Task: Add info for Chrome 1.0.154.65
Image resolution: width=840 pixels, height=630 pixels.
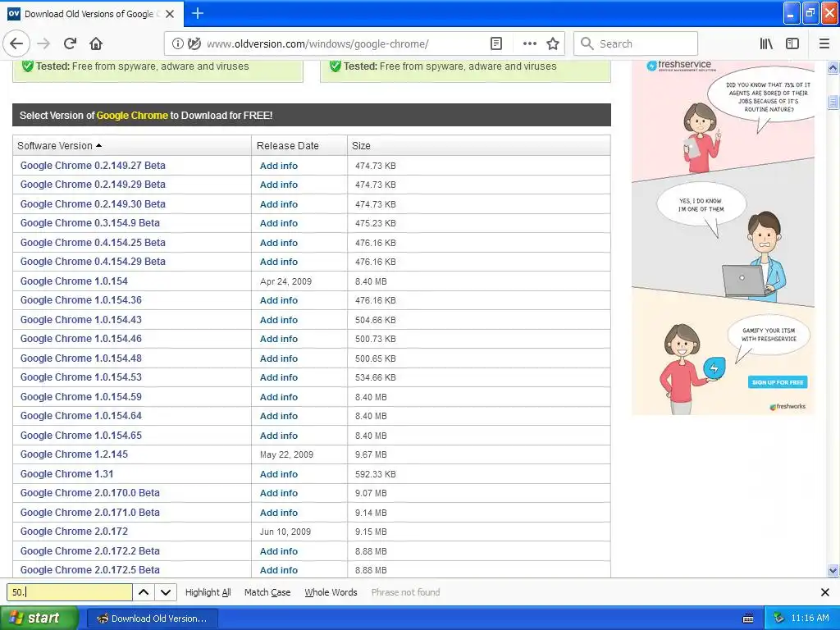Action: click(279, 436)
